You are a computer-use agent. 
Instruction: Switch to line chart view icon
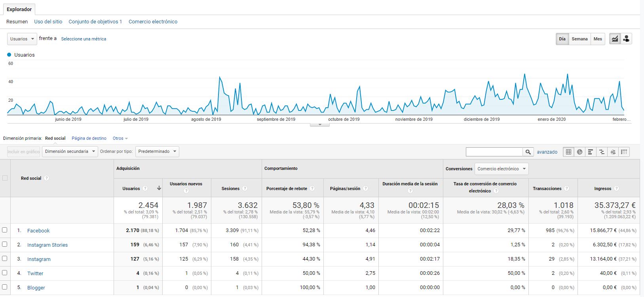615,39
